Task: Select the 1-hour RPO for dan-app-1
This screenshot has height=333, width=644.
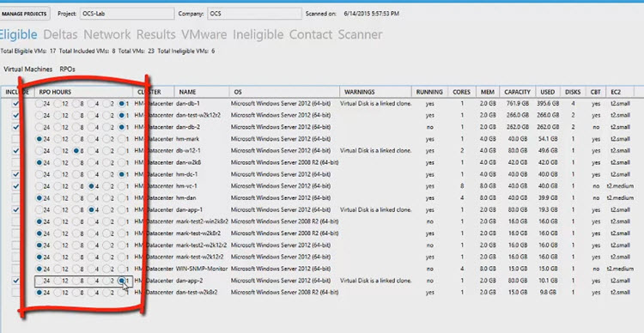Action: point(122,209)
